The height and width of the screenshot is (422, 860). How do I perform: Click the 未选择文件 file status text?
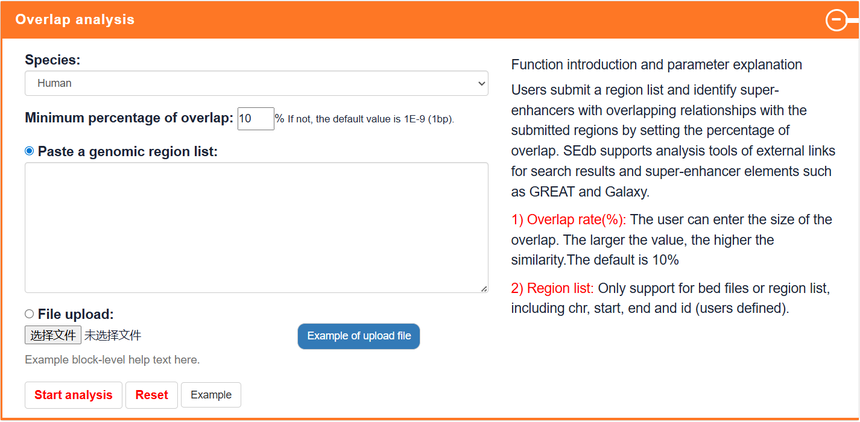(113, 335)
